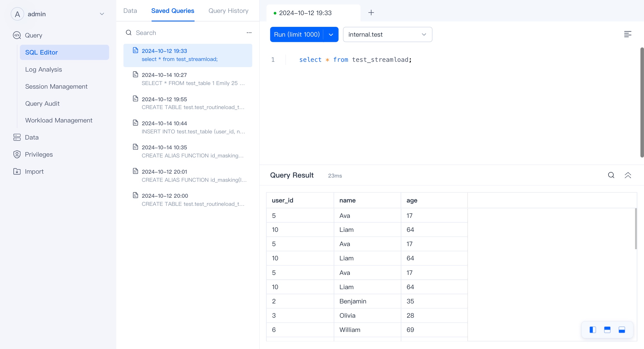
Task: Expand the Run button dropdown arrow
Action: tap(331, 34)
